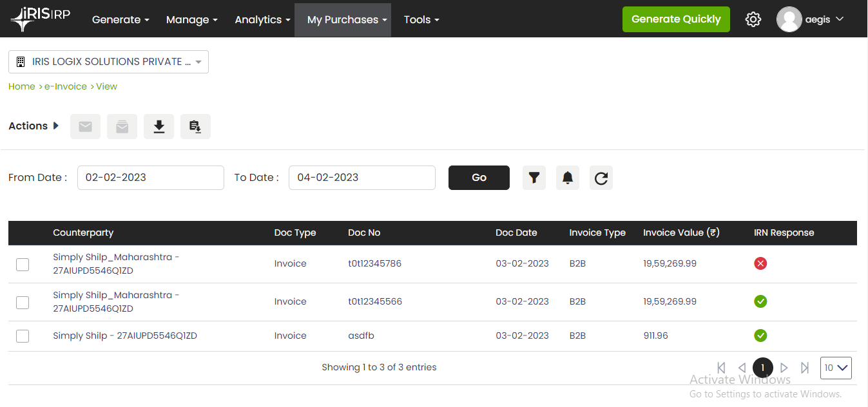
Task: Click the Doc No column header
Action: pyautogui.click(x=364, y=232)
